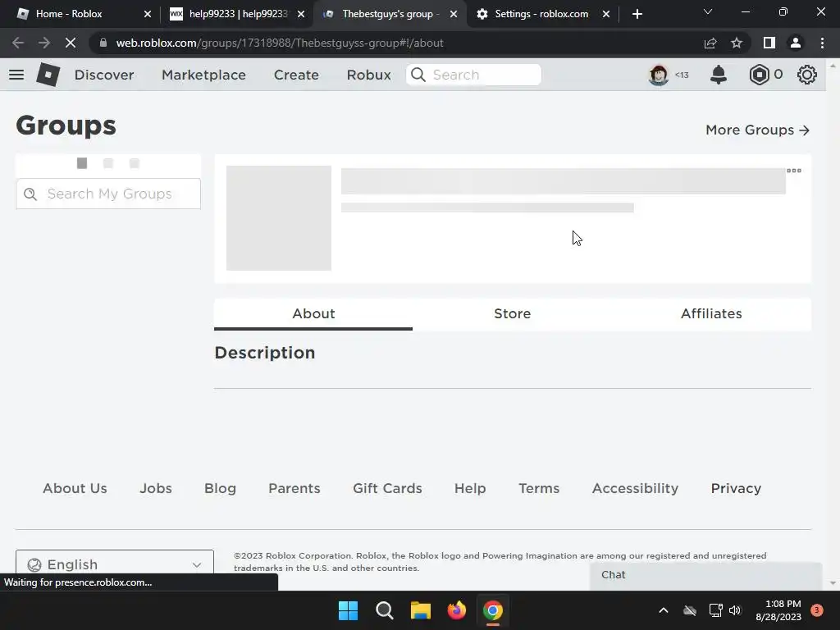This screenshot has height=630, width=840.
Task: Expand the English language dropdown
Action: [x=115, y=564]
